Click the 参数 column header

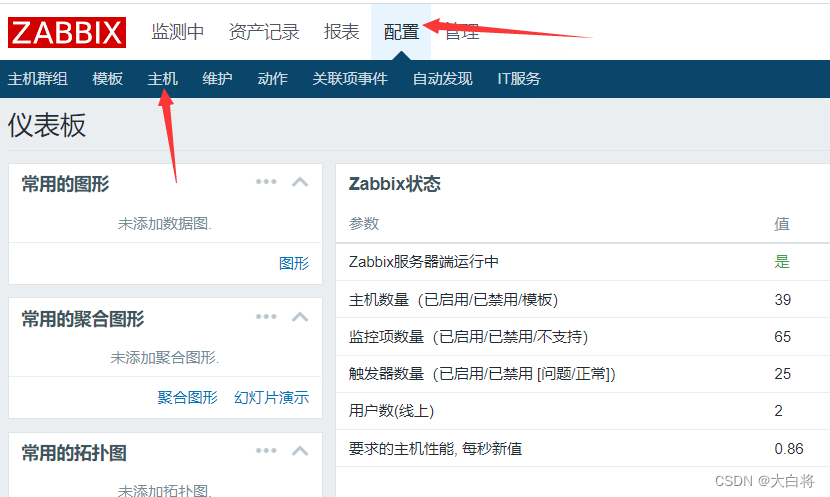[x=364, y=223]
